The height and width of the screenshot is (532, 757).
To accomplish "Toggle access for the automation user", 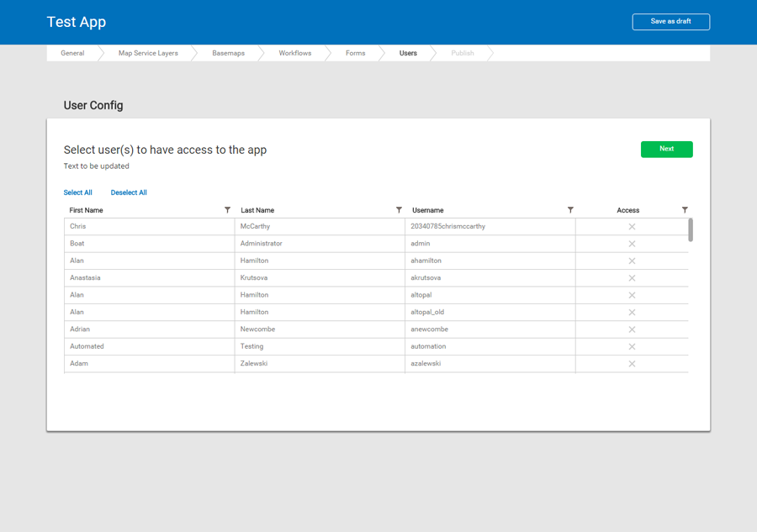I will click(632, 346).
